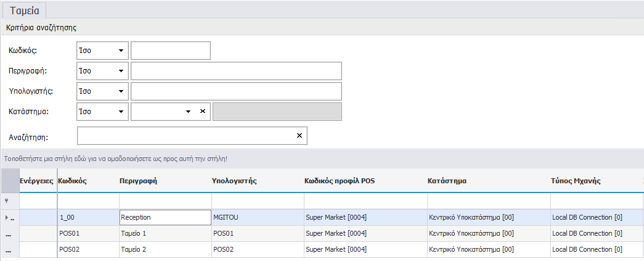
Task: Switch to the Ταμεία tab
Action: (25, 10)
